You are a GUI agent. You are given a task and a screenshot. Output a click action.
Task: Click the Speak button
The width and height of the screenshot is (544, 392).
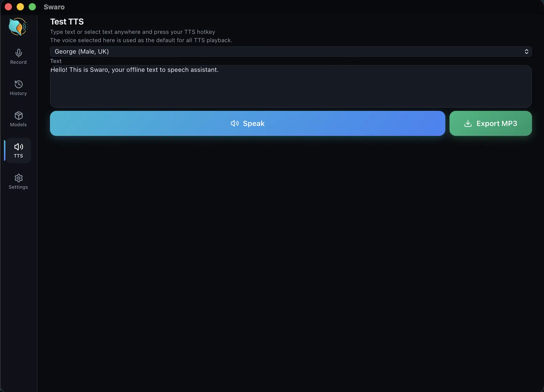248,123
